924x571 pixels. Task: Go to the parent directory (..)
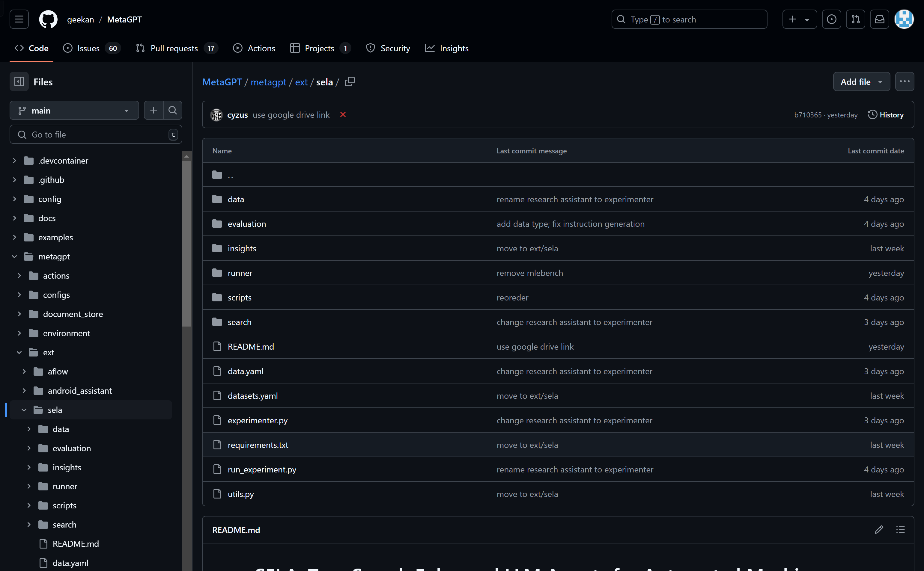(x=230, y=175)
